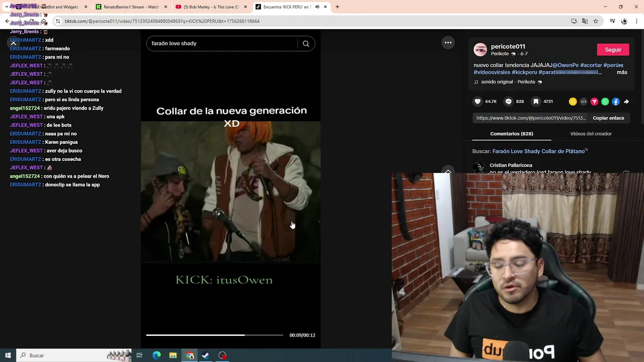This screenshot has height=362, width=644.
Task: Seek on the video progress bar
Action: (214, 335)
